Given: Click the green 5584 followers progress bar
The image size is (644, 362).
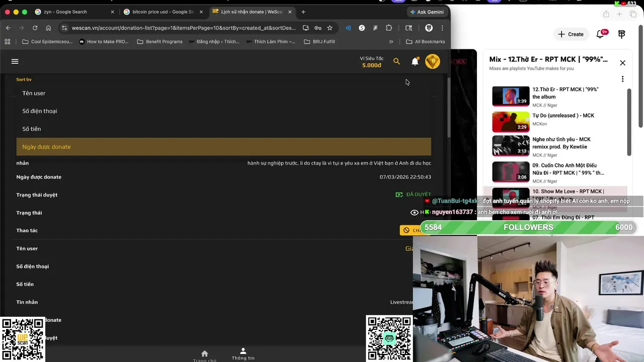Looking at the screenshot, I should [x=528, y=227].
